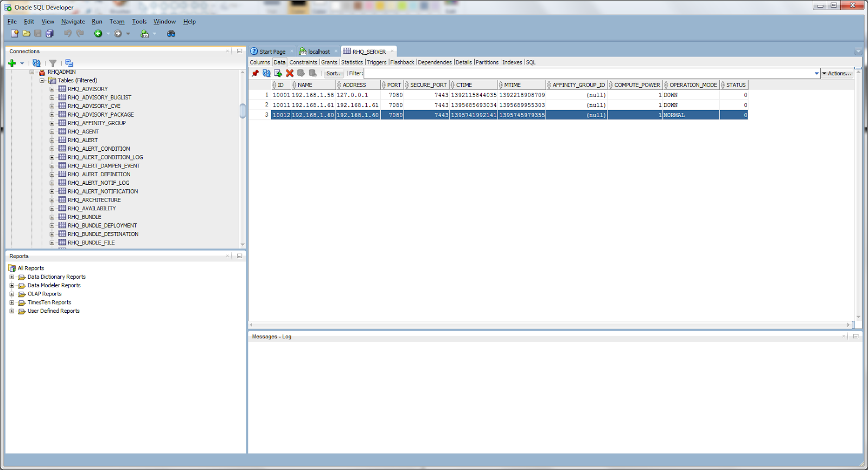Toggle the Freeze View pin icon
The image size is (868, 470).
(255, 73)
